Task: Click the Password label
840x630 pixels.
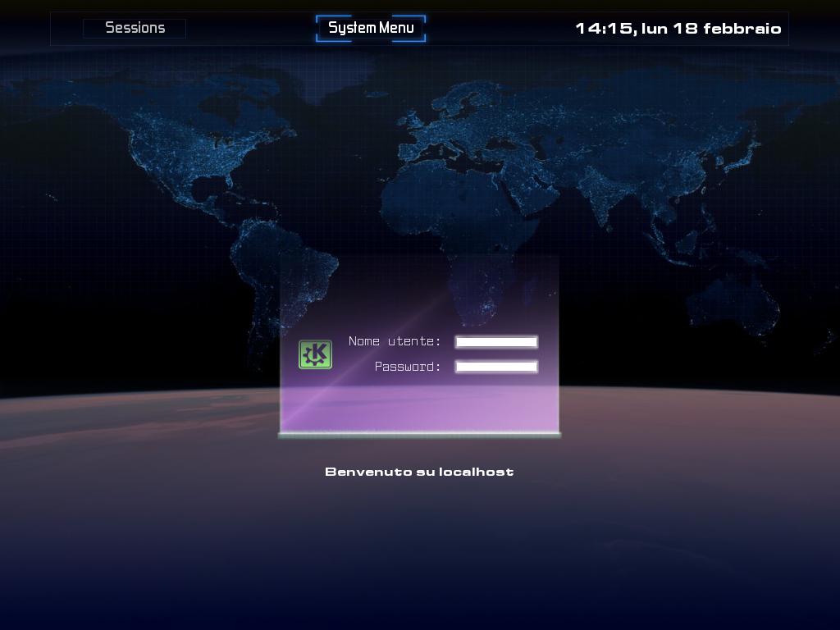Action: [x=408, y=367]
